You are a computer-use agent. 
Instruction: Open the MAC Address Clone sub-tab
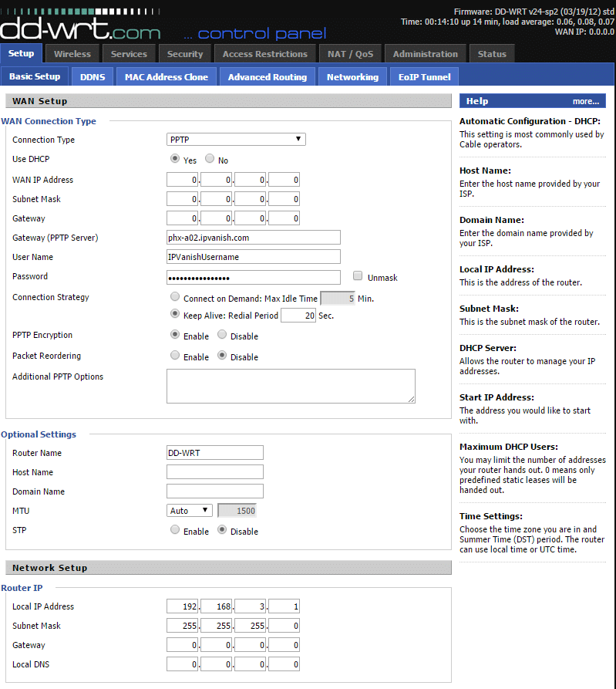166,77
